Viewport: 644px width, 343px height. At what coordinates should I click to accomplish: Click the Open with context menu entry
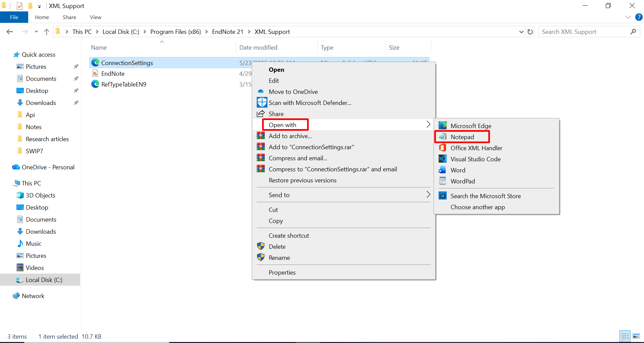point(344,125)
